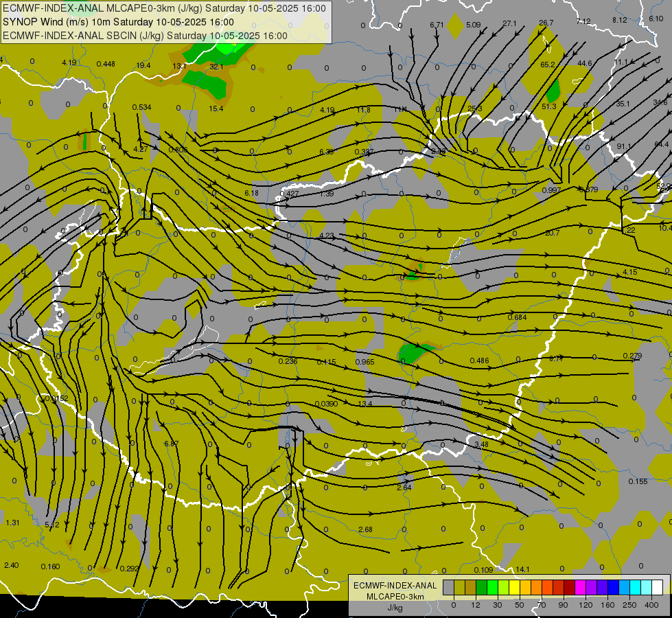672x618 pixels.
Task: Click the map value '0.279'
Action: click(x=633, y=356)
